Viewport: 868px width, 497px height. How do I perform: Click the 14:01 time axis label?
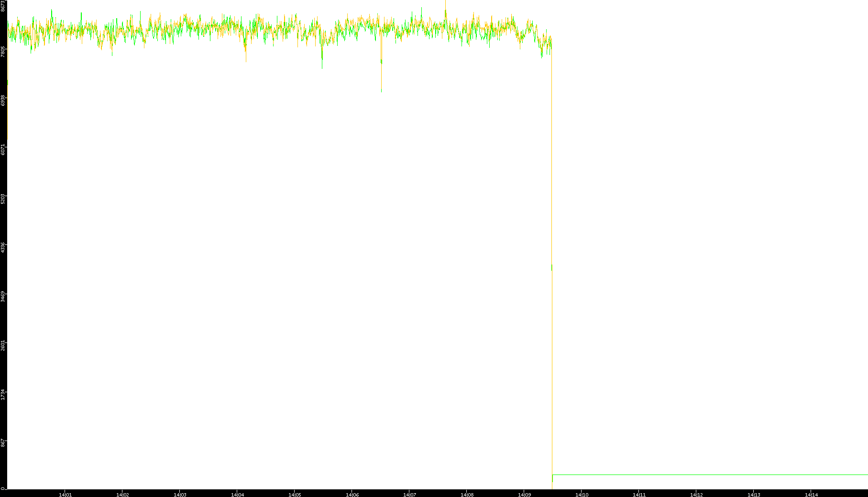[x=65, y=494]
